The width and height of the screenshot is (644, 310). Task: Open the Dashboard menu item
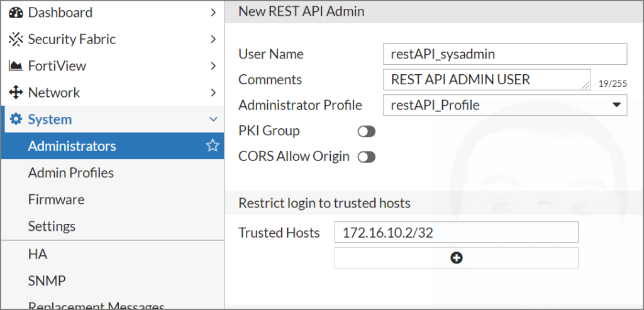pyautogui.click(x=113, y=13)
